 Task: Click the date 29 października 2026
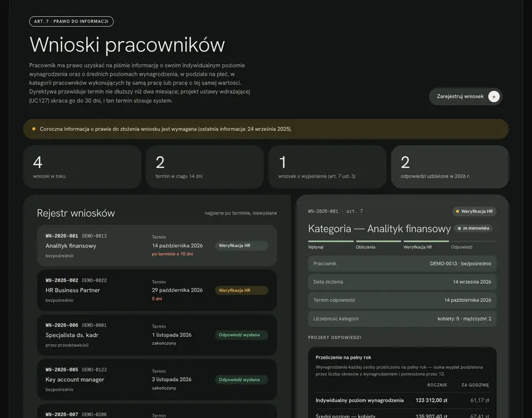point(177,290)
